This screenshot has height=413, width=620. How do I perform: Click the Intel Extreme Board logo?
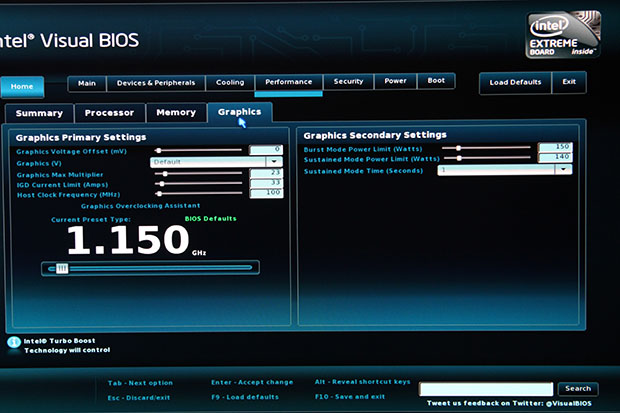(563, 35)
